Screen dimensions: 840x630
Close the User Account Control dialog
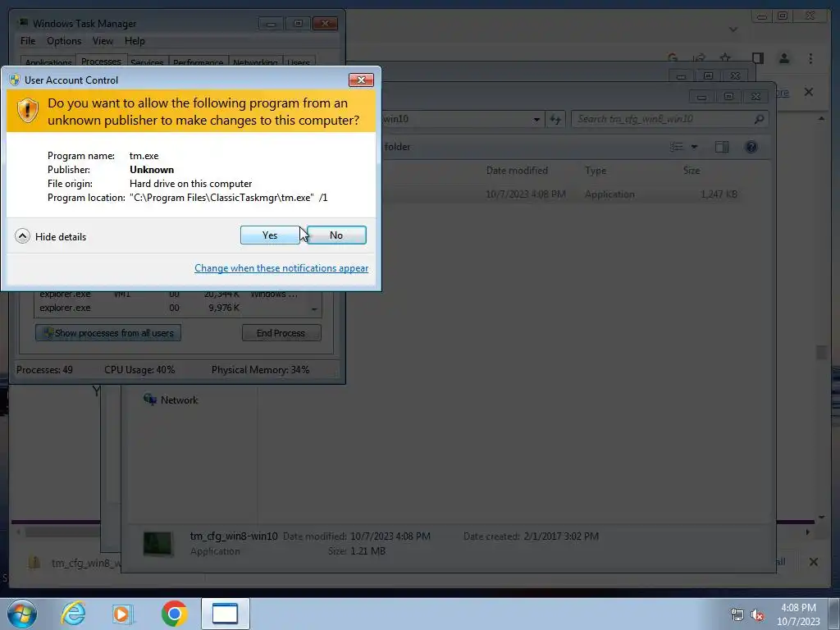(x=361, y=80)
